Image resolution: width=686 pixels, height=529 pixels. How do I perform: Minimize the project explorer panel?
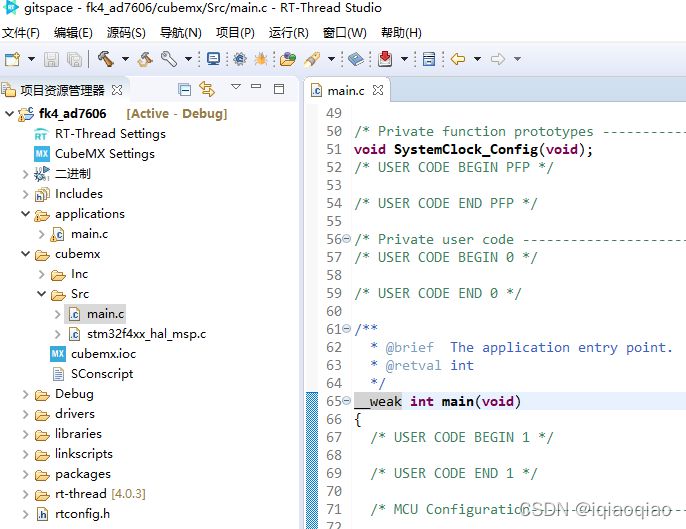[256, 87]
